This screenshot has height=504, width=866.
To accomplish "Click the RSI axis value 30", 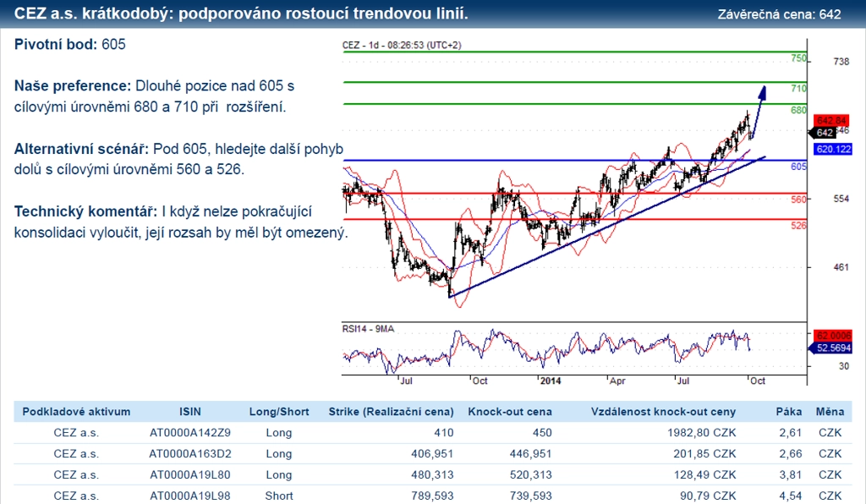I will [844, 366].
